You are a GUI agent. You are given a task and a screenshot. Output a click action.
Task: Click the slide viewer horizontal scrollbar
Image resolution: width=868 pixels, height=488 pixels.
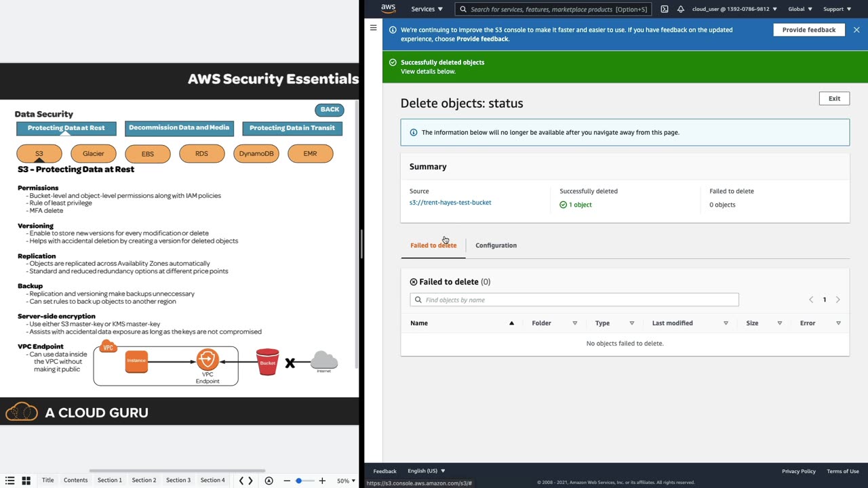[x=177, y=471]
